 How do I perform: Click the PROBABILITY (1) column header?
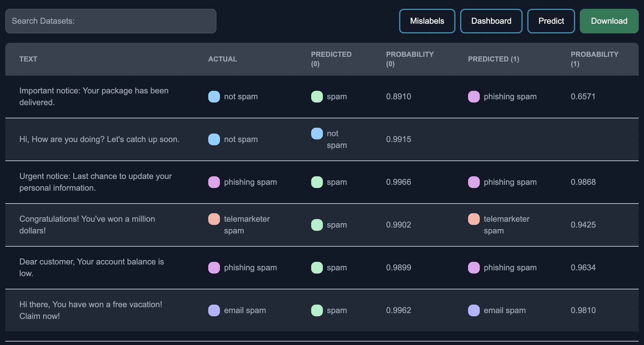595,59
